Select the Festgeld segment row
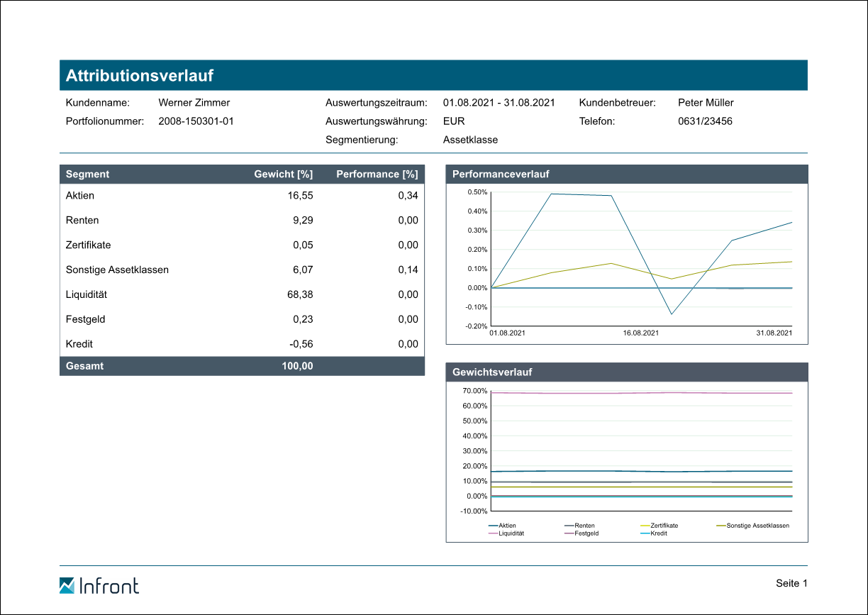Viewport: 868px width, 615px height. [242, 319]
